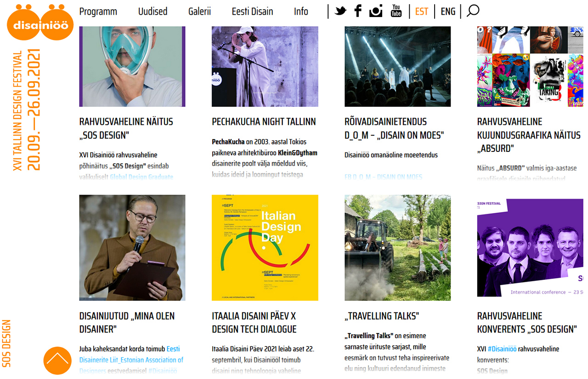Open the Info menu item

[x=301, y=11]
